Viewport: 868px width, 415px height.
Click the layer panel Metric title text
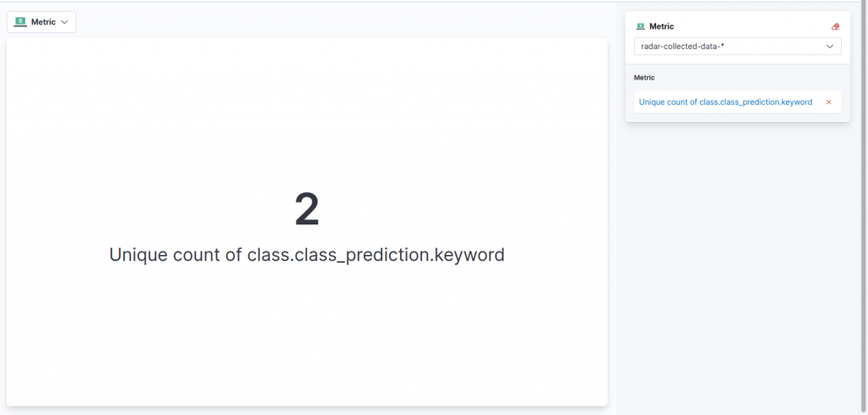pos(661,26)
